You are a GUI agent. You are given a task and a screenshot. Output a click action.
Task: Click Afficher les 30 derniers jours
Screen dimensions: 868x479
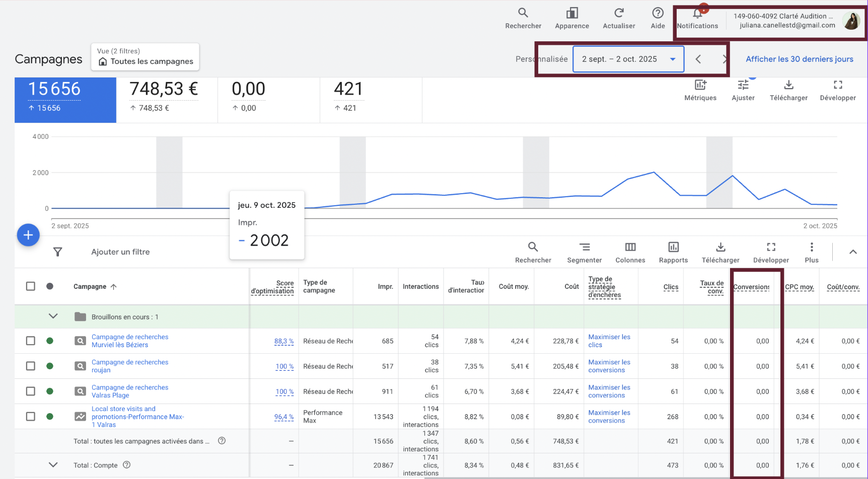799,59
